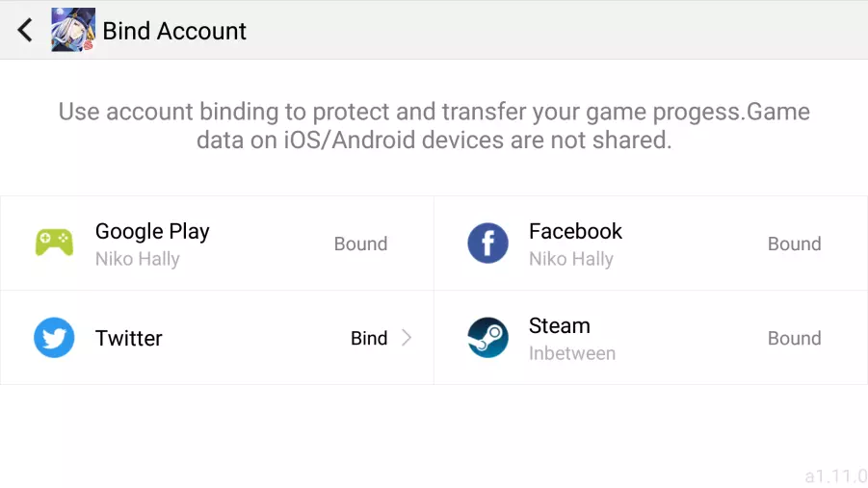868x488 pixels.
Task: Click the Steam logo icon
Action: tap(487, 338)
